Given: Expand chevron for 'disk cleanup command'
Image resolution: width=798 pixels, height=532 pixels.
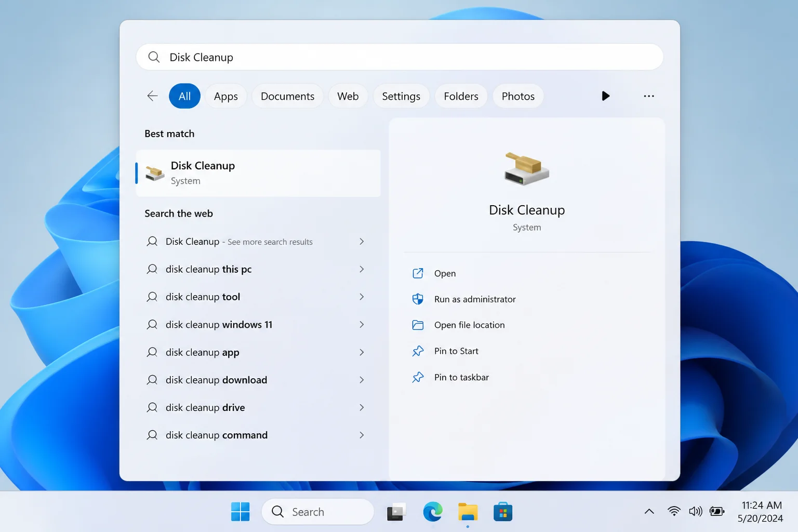Looking at the screenshot, I should coord(362,435).
